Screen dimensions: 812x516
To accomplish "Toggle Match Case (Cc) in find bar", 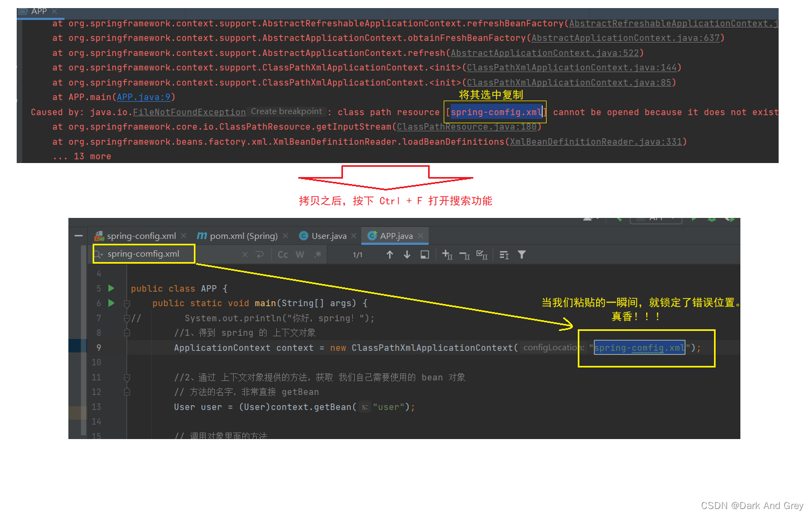I will [x=283, y=255].
